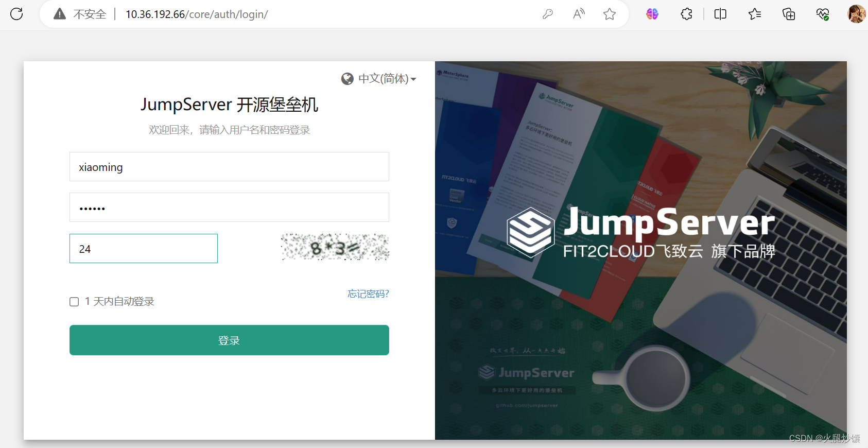Click the 不安全 label in address bar
Viewport: 868px width, 448px height.
coord(90,14)
